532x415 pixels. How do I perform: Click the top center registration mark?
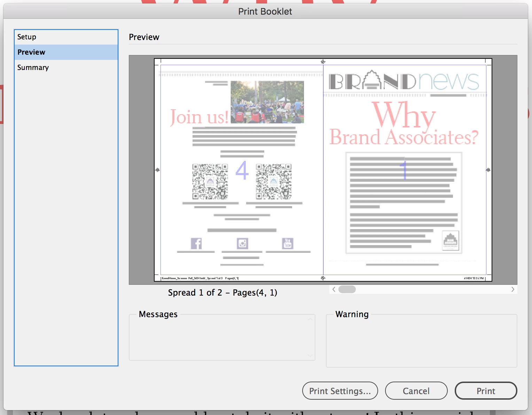pos(323,62)
